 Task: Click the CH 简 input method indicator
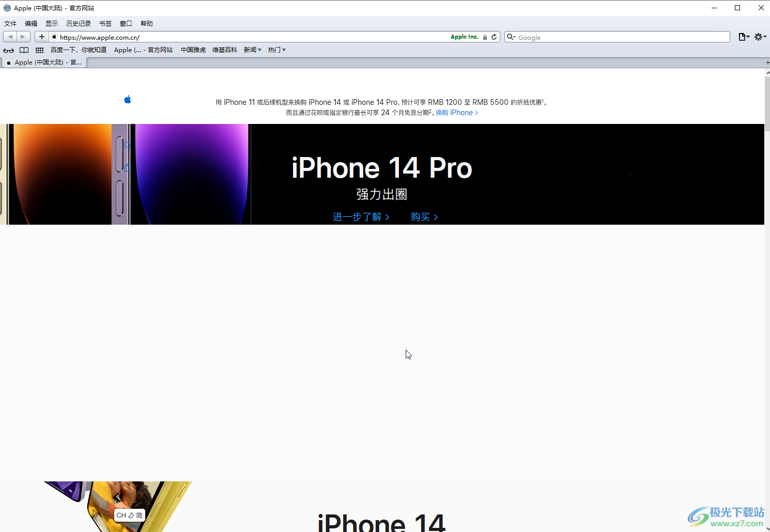coord(129,515)
